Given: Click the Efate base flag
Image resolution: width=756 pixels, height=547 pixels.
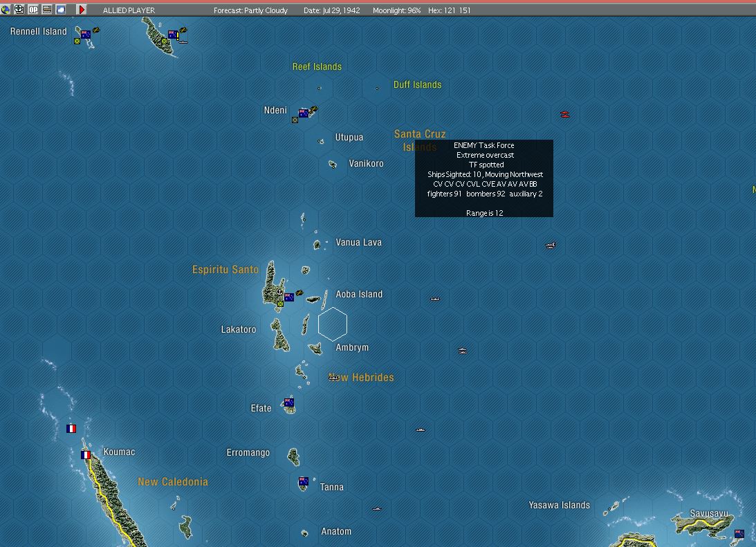Looking at the screenshot, I should click(289, 402).
